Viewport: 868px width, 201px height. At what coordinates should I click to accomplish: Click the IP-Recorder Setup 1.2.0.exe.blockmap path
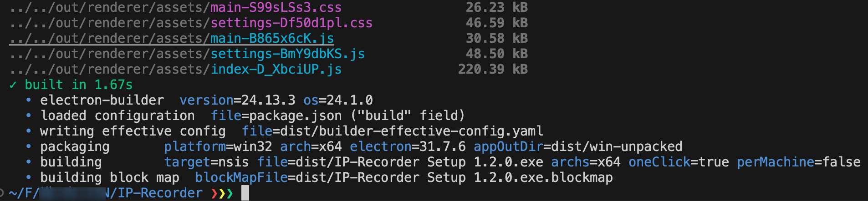tap(474, 178)
